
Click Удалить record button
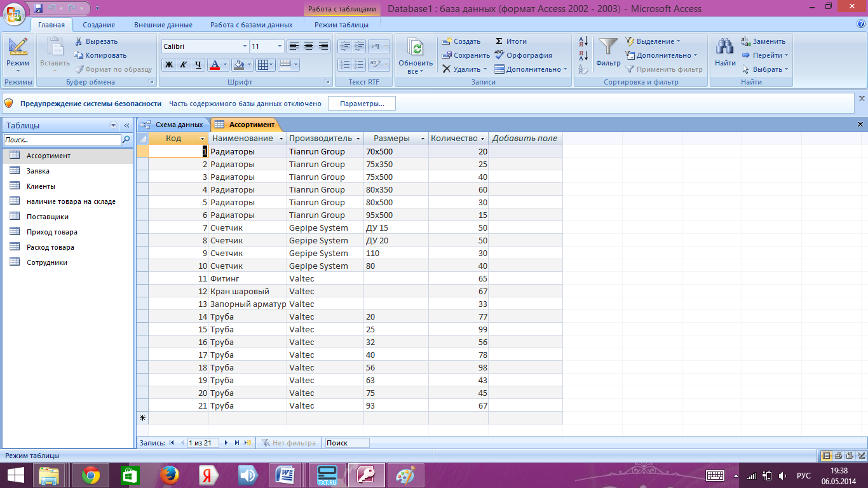[x=465, y=69]
